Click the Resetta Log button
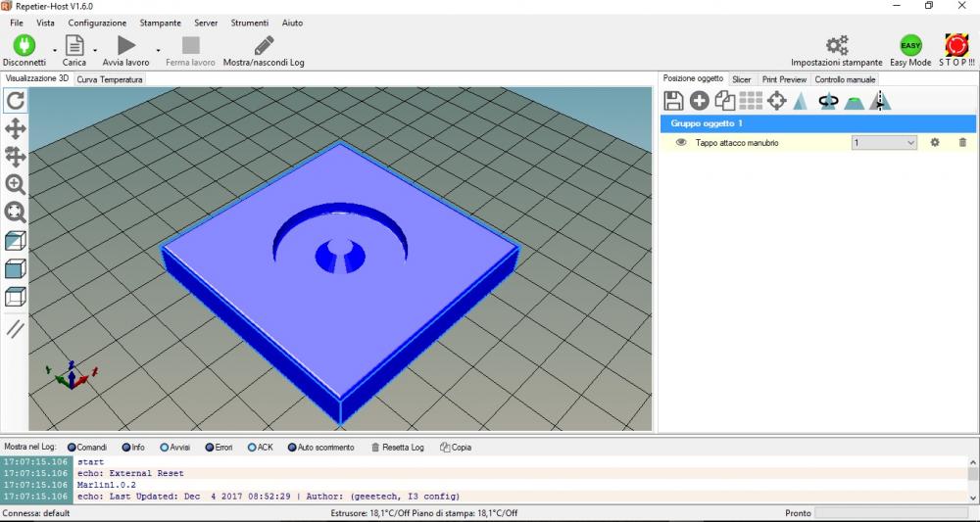Screen dimensions: 980x522 pyautogui.click(x=397, y=447)
